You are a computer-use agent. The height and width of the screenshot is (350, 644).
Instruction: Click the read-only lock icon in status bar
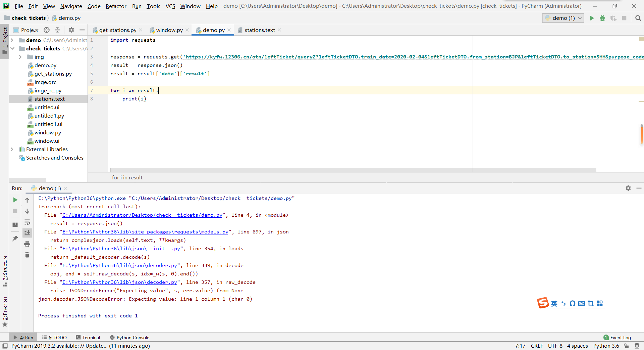(x=626, y=346)
